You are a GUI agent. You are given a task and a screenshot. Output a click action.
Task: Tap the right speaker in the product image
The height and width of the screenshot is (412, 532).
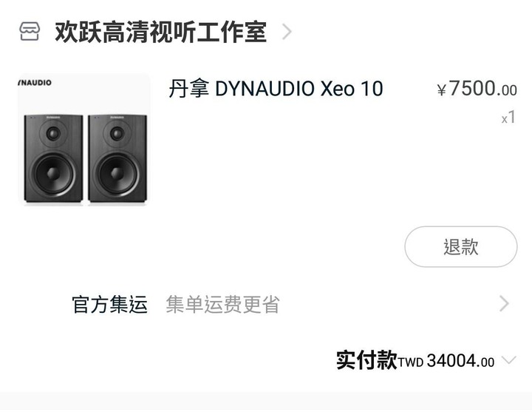(117, 158)
